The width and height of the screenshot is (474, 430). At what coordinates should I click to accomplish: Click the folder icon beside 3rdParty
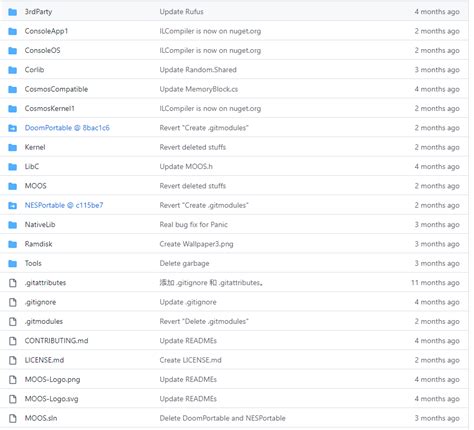pyautogui.click(x=13, y=12)
